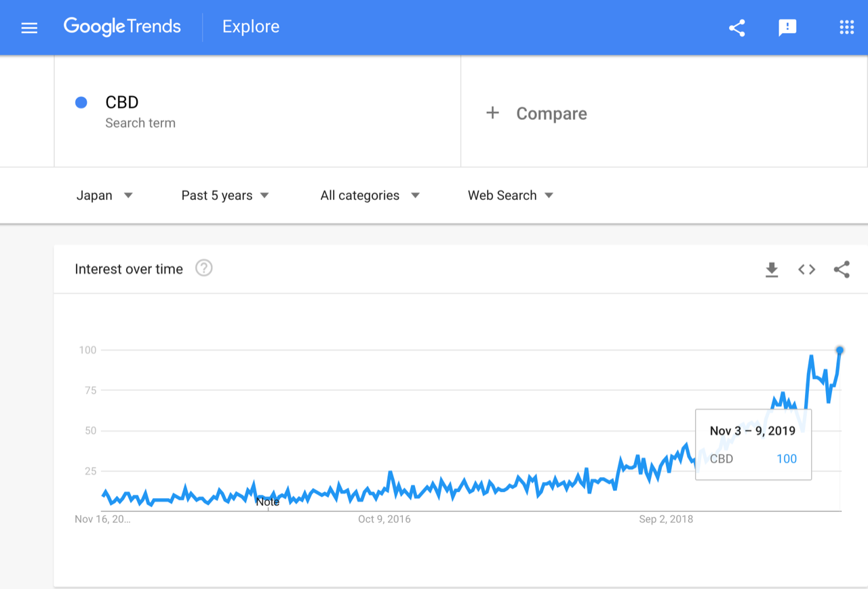
Task: Open the send feedback icon
Action: [787, 28]
